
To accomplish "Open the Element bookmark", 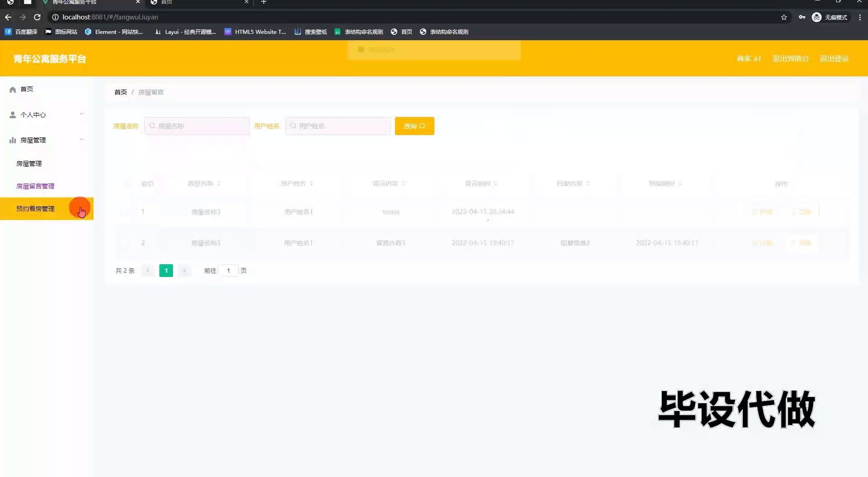I will point(114,32).
